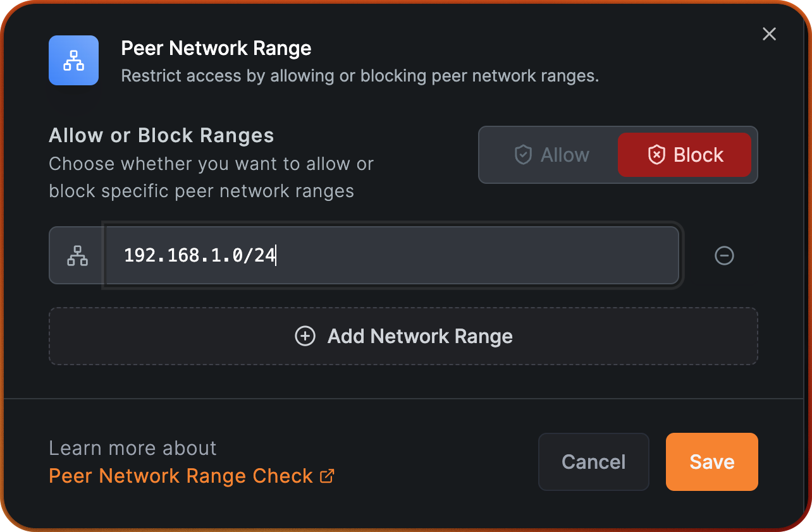Click the shield X icon on Block
Image resolution: width=812 pixels, height=532 pixels.
tap(657, 155)
